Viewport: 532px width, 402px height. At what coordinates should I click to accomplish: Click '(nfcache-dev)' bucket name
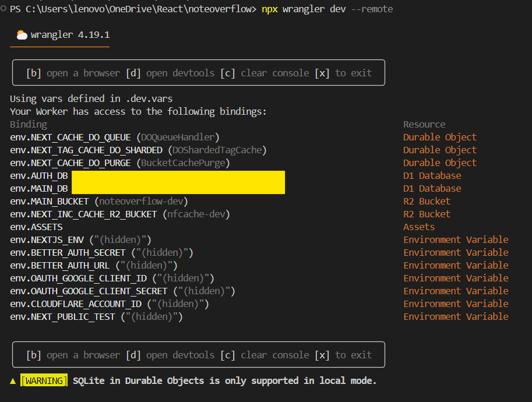tap(196, 214)
